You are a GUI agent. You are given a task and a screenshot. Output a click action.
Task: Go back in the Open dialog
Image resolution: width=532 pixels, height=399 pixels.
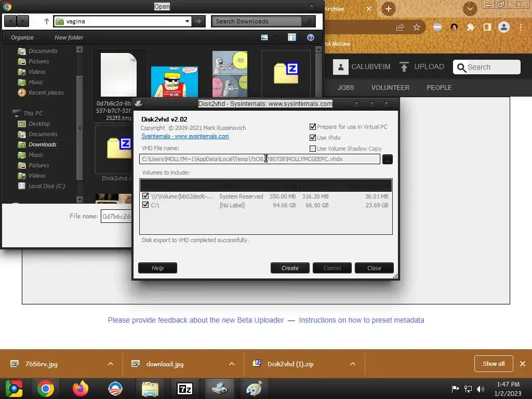pos(10,21)
